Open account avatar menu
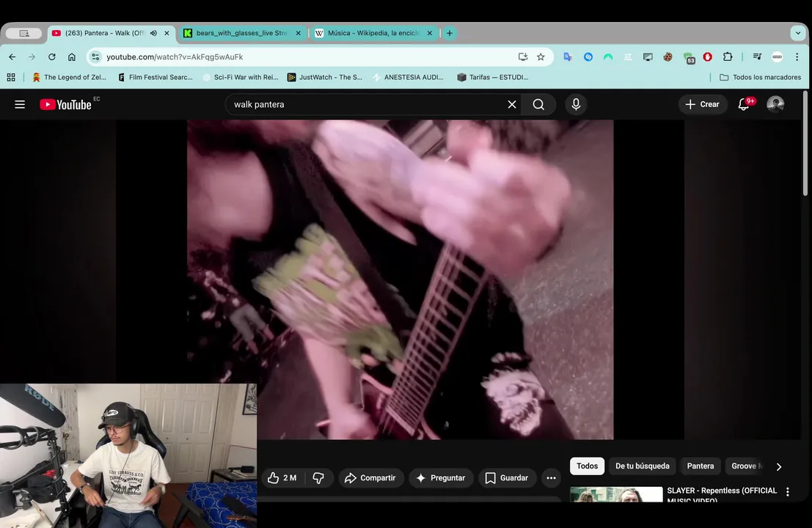The width and height of the screenshot is (812, 528). (x=775, y=105)
